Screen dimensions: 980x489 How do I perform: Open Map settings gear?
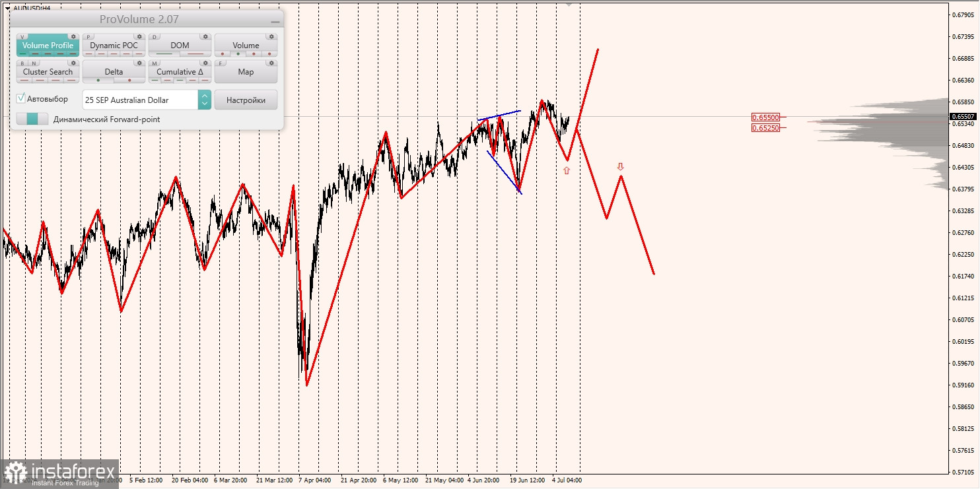[271, 63]
